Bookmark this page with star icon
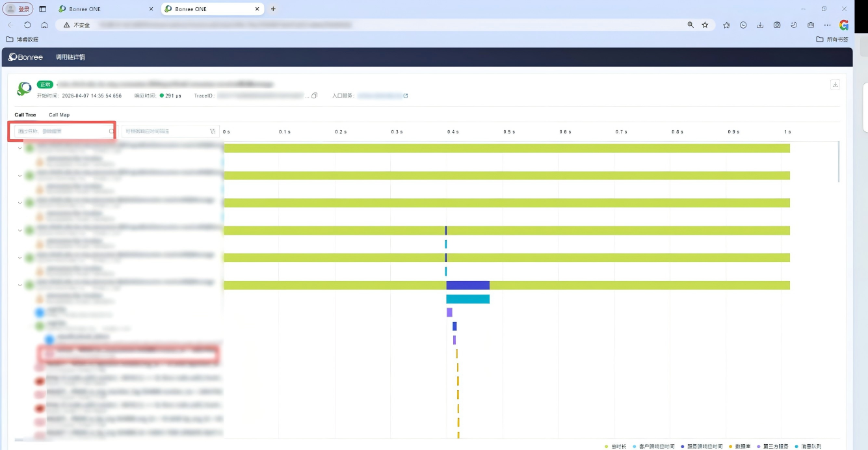The height and width of the screenshot is (450, 868). pos(705,25)
